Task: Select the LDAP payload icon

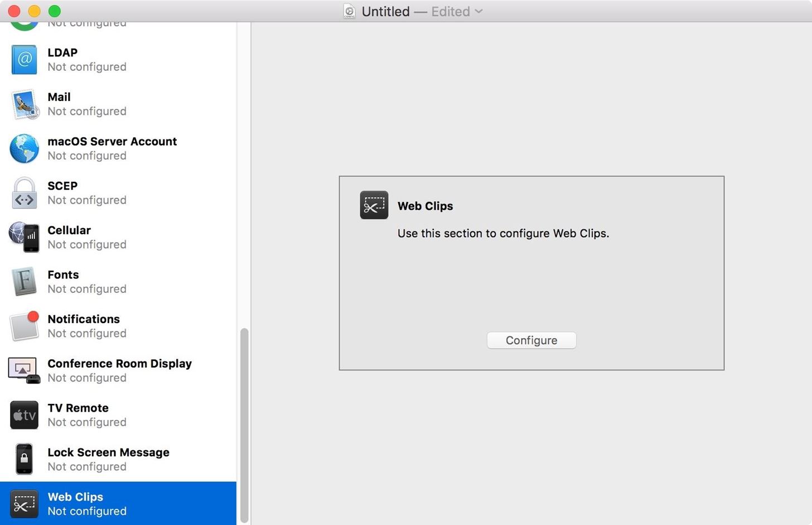Action: [x=24, y=59]
